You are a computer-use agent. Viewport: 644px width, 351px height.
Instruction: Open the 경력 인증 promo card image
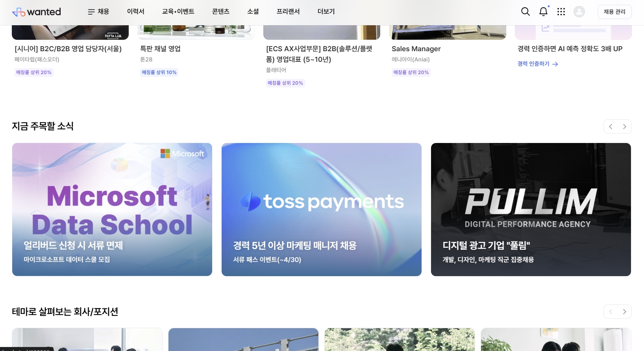[x=573, y=32]
